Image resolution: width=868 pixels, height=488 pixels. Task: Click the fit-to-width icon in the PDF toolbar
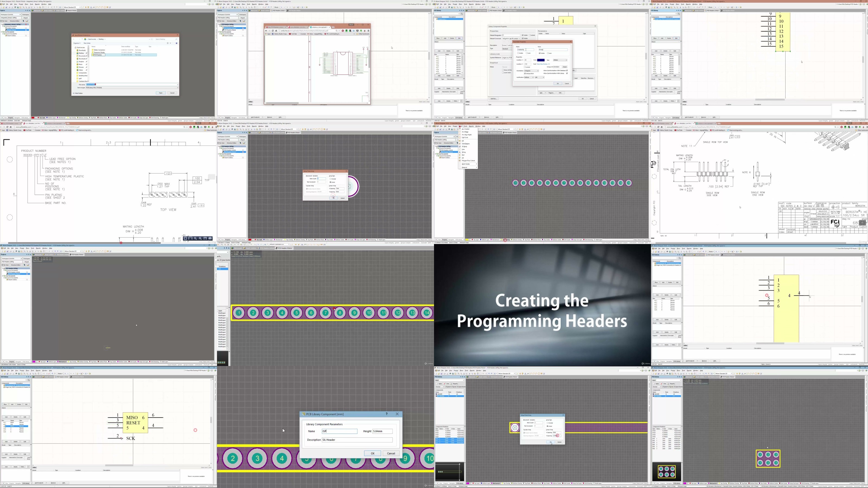click(190, 239)
